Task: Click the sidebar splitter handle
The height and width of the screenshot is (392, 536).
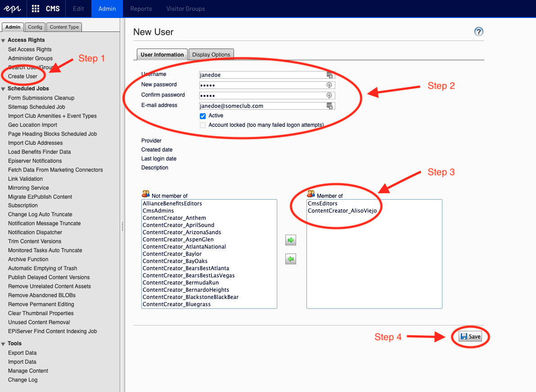Action: click(122, 227)
